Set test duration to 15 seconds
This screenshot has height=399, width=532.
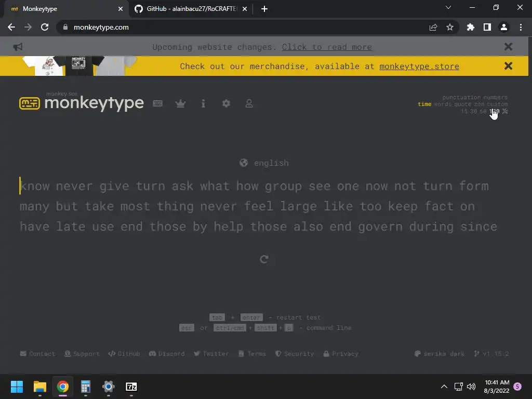pyautogui.click(x=464, y=111)
